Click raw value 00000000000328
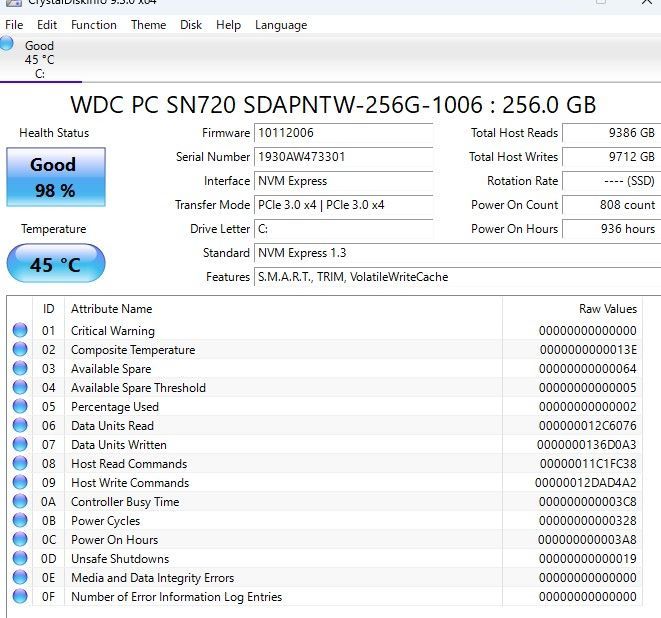 [x=588, y=521]
